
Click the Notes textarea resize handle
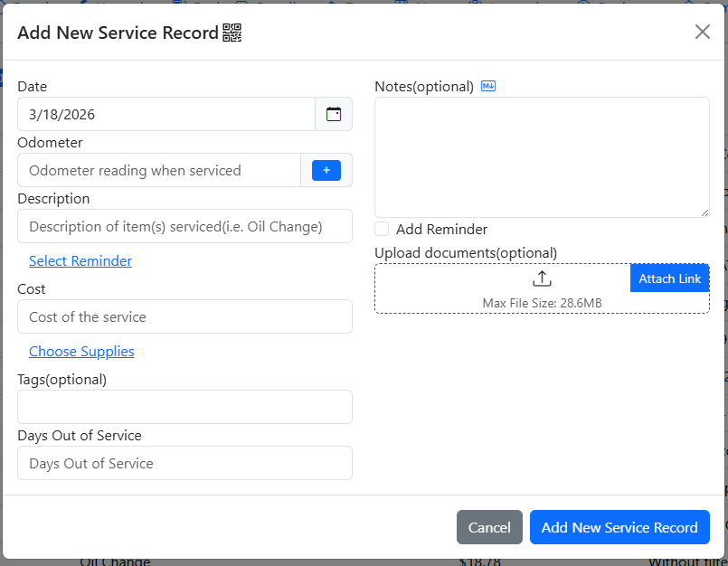pyautogui.click(x=704, y=212)
